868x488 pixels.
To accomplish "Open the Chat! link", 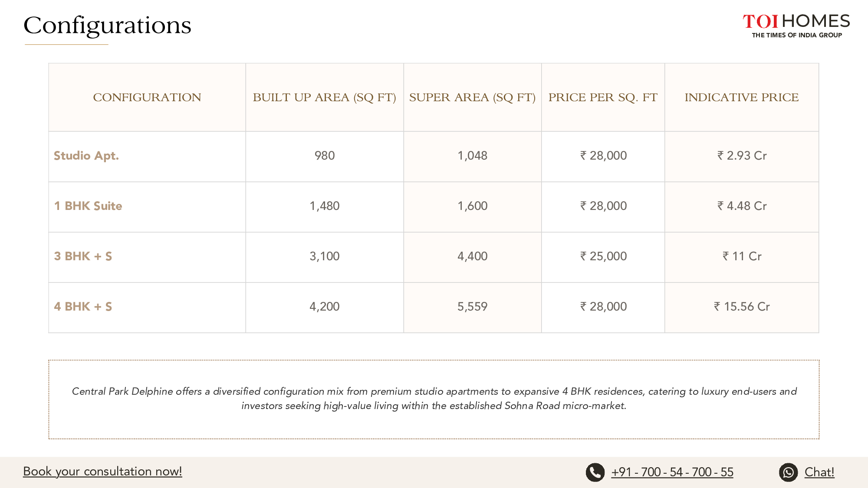I will [x=819, y=472].
